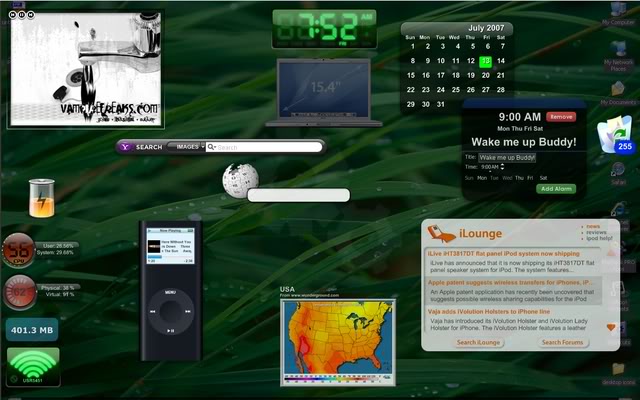Toggle Wed in the alarm day selector
This screenshot has height=400, width=640.
click(x=507, y=178)
